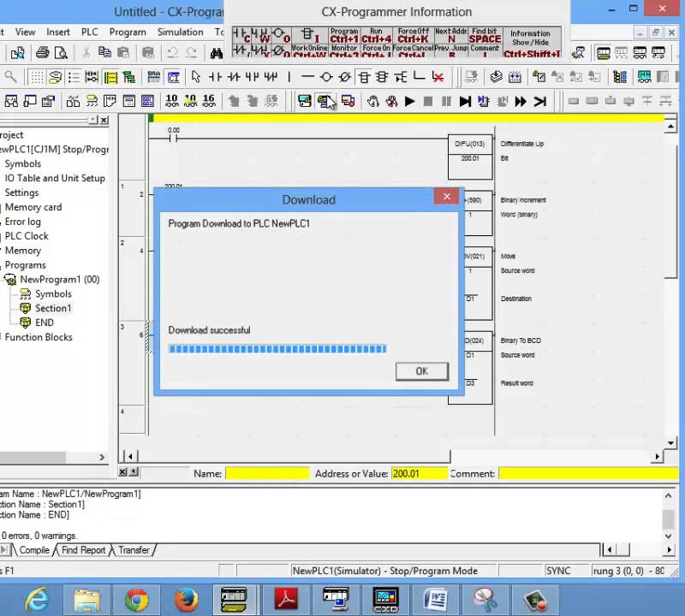The width and height of the screenshot is (685, 616).
Task: Click the Address or Value field
Action: pyautogui.click(x=419, y=474)
